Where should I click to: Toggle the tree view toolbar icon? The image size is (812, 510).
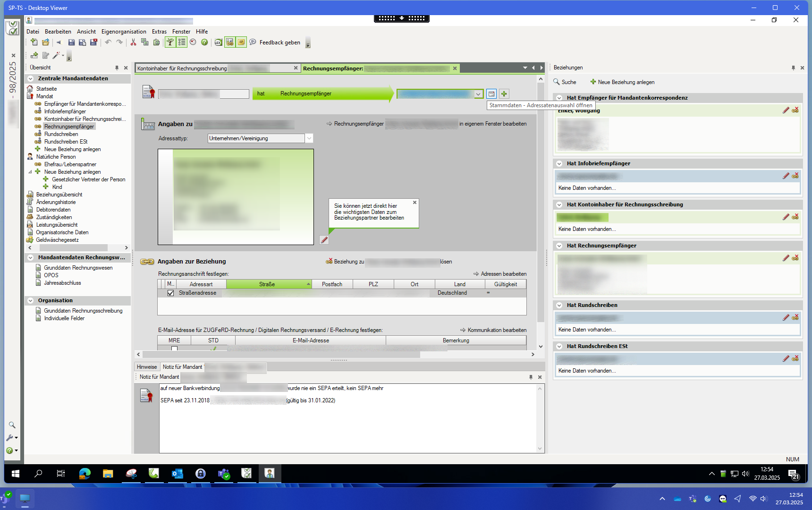click(170, 42)
